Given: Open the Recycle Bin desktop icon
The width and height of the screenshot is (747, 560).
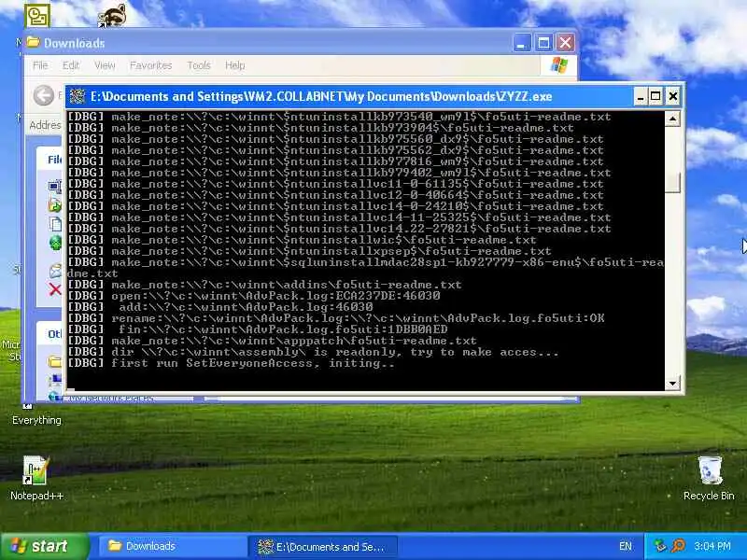Looking at the screenshot, I should pos(710,478).
